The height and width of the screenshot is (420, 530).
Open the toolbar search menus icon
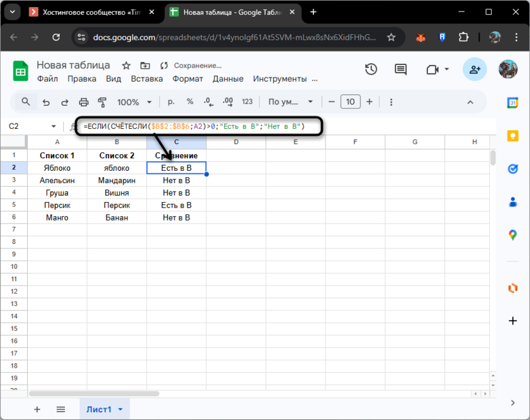(25, 102)
